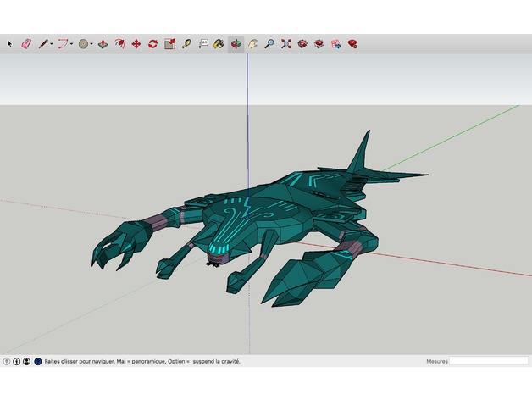Activate the Rotate tool
532x400 pixels.
[x=152, y=43]
